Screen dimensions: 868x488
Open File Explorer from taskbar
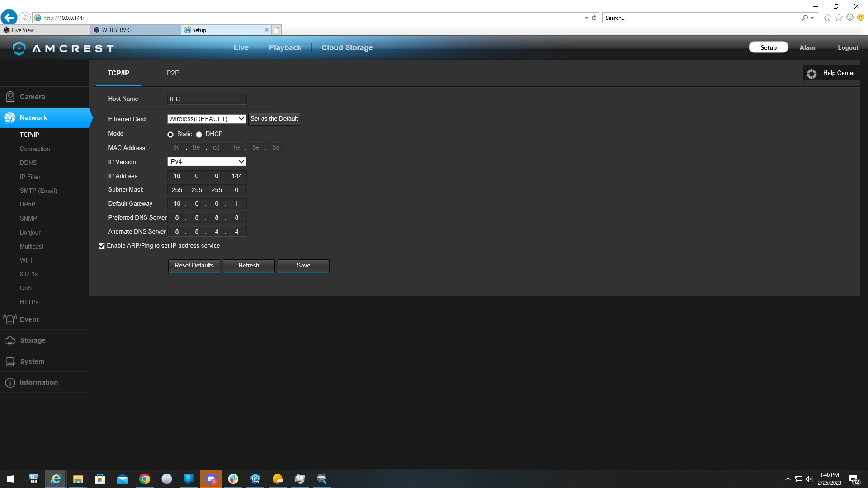(x=78, y=479)
